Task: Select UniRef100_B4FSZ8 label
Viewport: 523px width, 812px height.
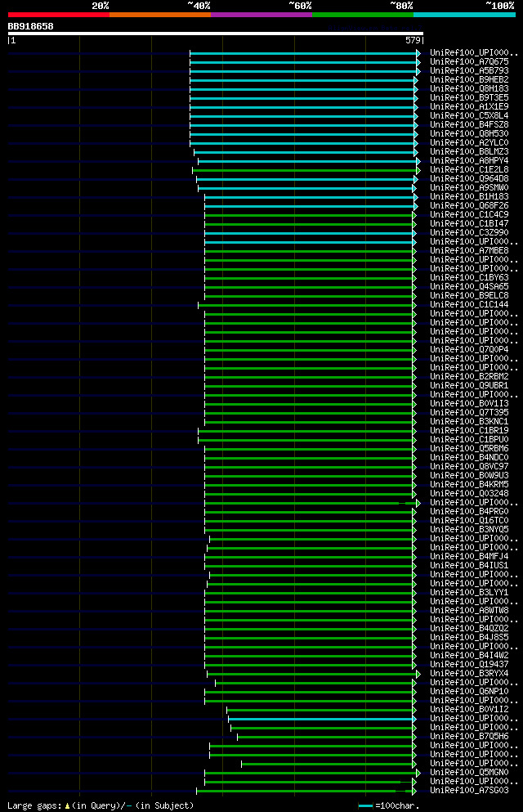Action: 469,125
